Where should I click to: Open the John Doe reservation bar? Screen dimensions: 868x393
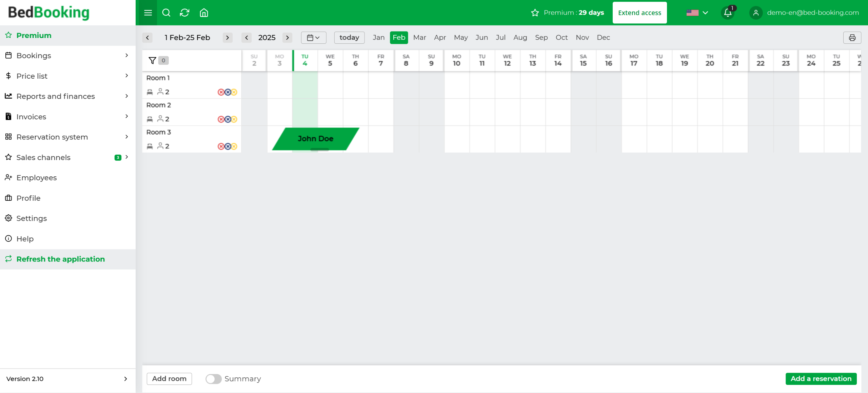[x=315, y=139]
